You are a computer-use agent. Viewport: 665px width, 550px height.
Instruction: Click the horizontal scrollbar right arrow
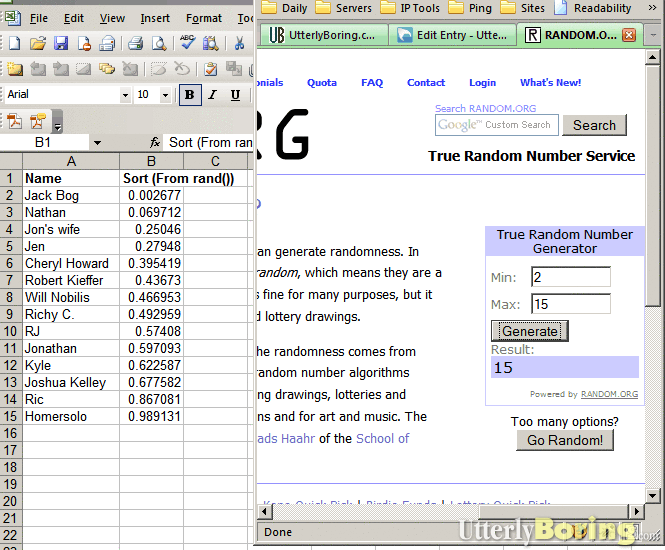pos(636,511)
